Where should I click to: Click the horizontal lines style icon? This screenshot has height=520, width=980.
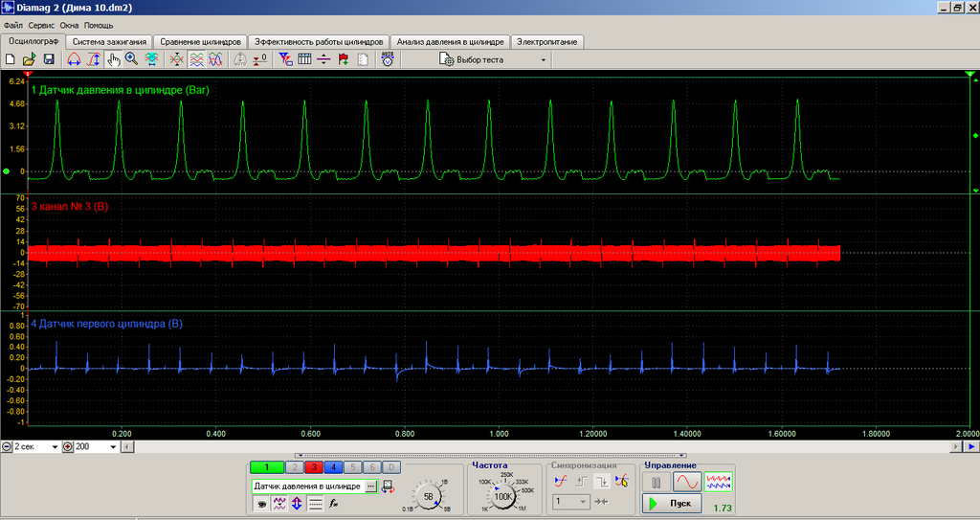click(315, 503)
